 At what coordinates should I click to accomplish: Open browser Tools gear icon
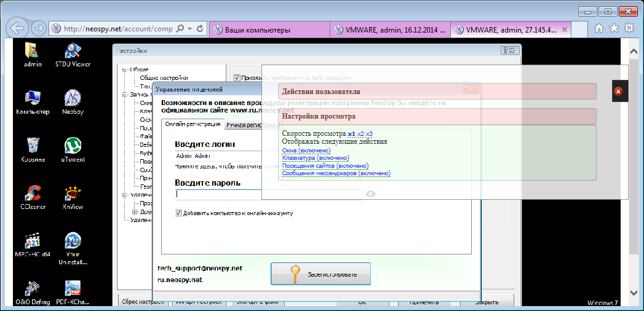coord(629,28)
